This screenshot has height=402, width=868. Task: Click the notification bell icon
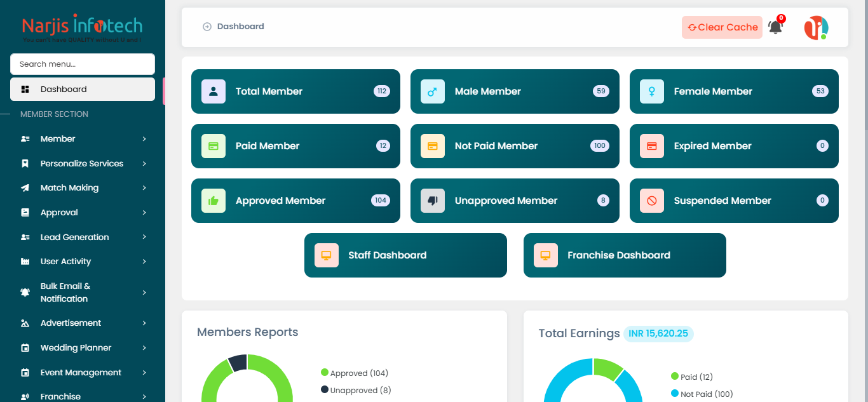tap(775, 27)
